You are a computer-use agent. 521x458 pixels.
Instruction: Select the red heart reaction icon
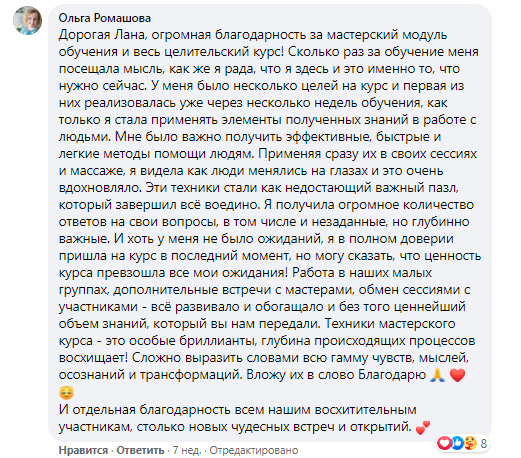[444, 443]
